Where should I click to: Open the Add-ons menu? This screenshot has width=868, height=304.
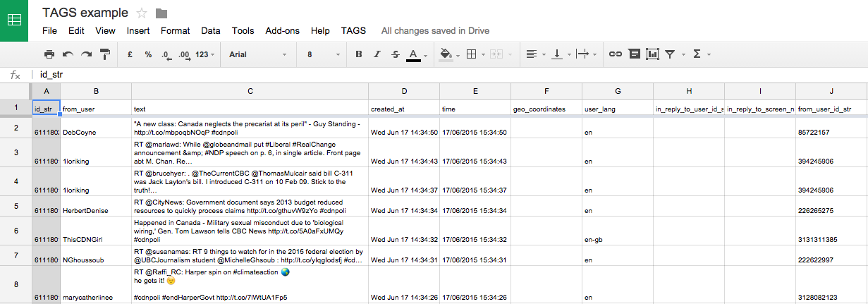point(282,30)
